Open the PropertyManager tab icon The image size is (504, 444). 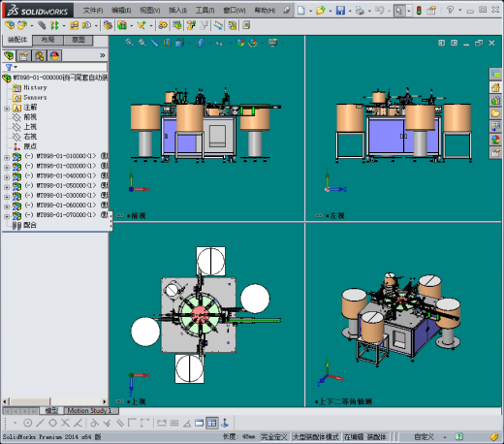tap(24, 55)
